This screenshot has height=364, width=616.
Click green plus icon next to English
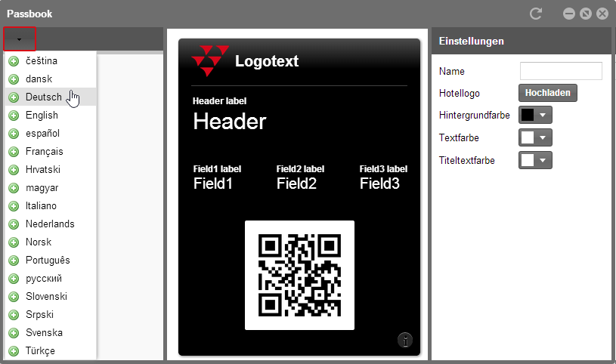click(14, 116)
